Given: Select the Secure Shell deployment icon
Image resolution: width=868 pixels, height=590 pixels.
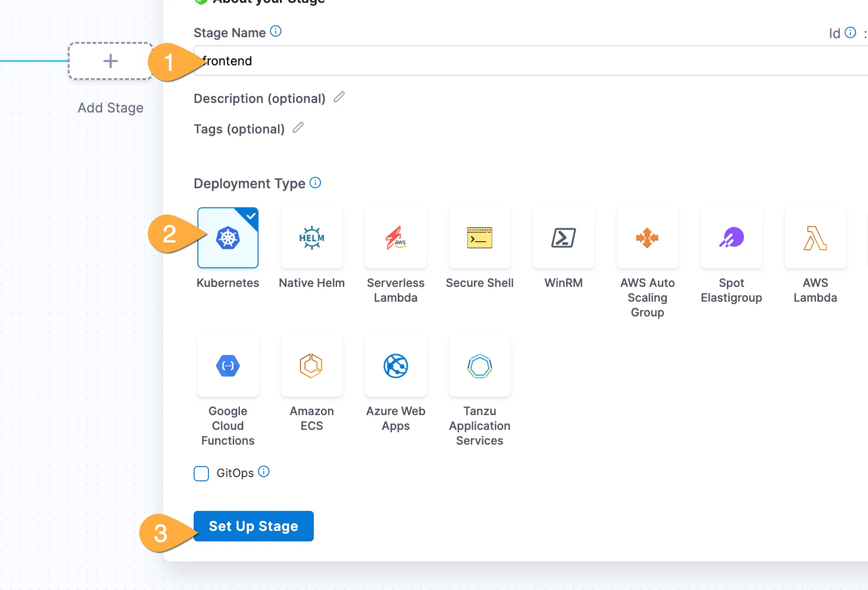Looking at the screenshot, I should tap(480, 238).
